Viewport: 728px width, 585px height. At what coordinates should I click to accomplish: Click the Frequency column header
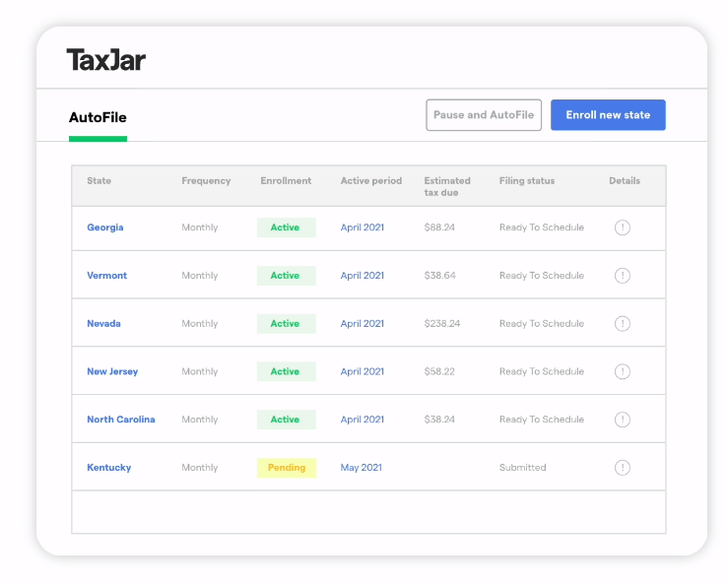[206, 181]
